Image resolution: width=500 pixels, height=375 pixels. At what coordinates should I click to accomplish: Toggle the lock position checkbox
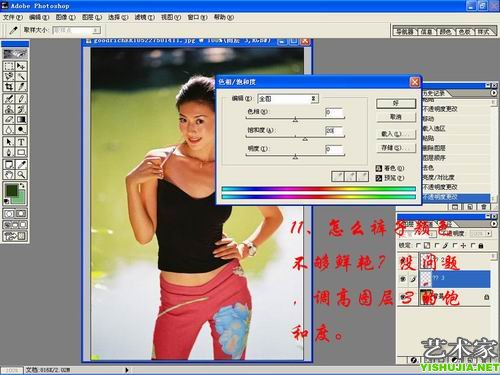click(455, 245)
